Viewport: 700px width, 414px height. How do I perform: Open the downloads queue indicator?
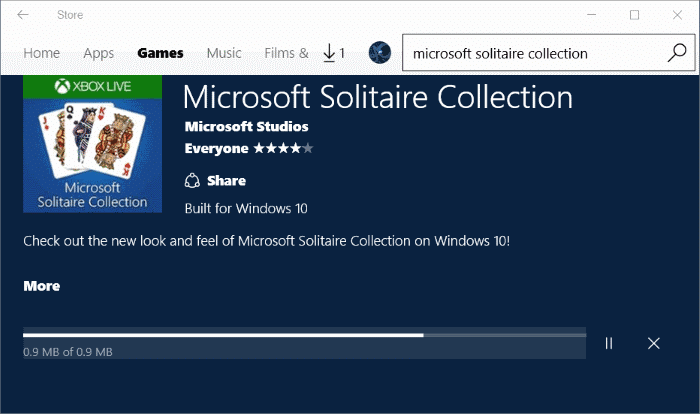tap(334, 53)
